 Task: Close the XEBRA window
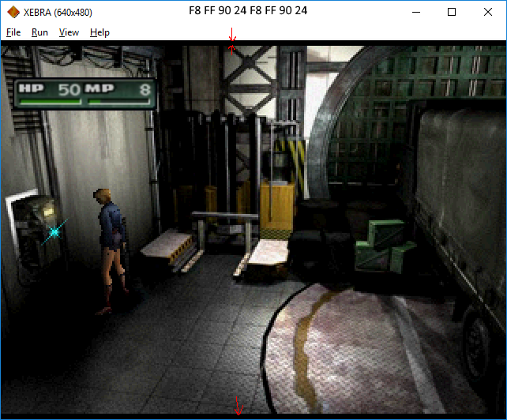(x=488, y=13)
